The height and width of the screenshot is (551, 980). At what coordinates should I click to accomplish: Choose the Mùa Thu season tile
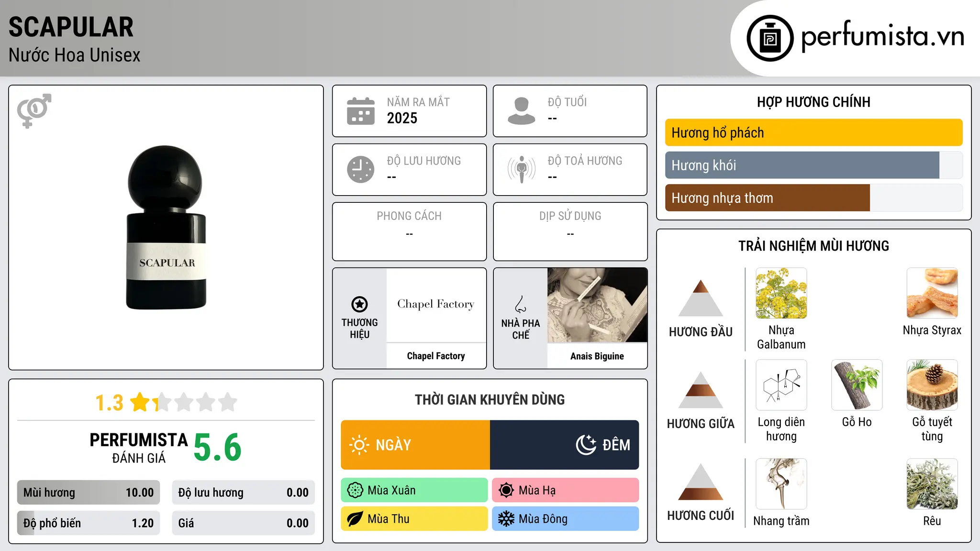414,519
